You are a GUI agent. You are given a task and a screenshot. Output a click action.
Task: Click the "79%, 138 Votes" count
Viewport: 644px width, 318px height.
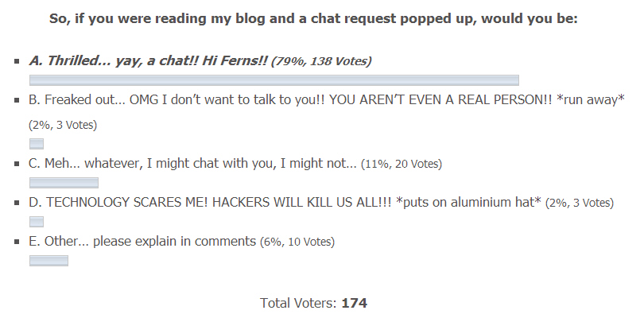tap(321, 61)
